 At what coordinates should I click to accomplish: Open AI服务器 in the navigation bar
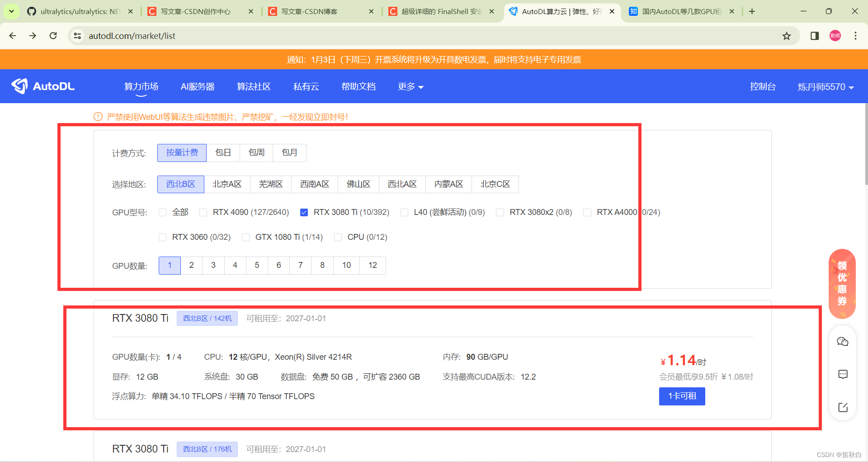[x=198, y=86]
